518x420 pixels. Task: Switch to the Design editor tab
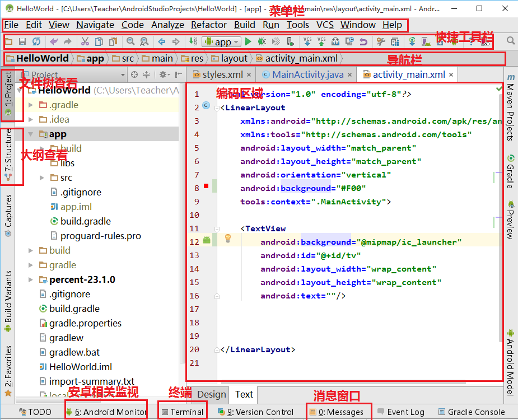212,394
